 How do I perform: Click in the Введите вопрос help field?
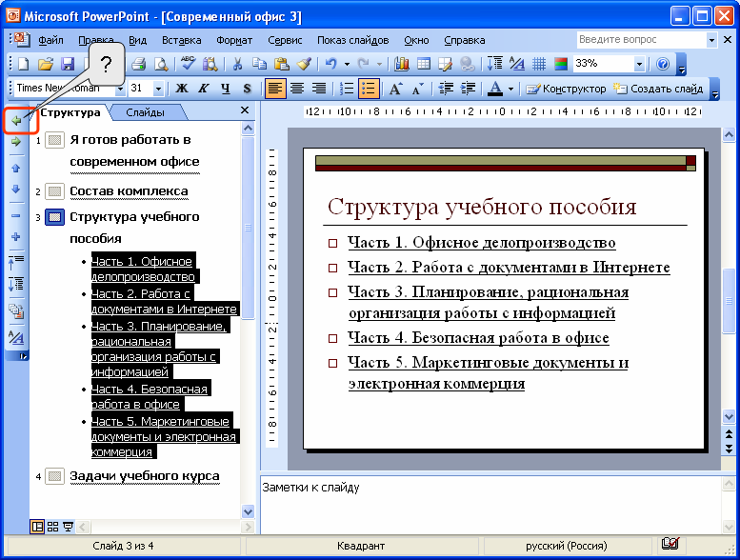pos(641,40)
